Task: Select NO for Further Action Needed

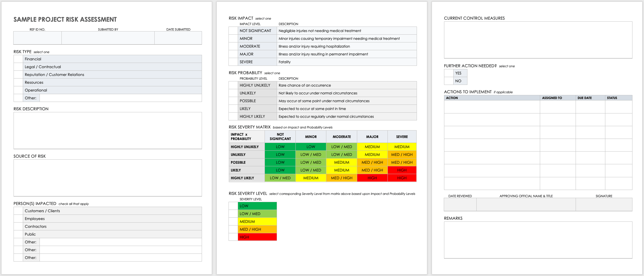Action: point(448,81)
